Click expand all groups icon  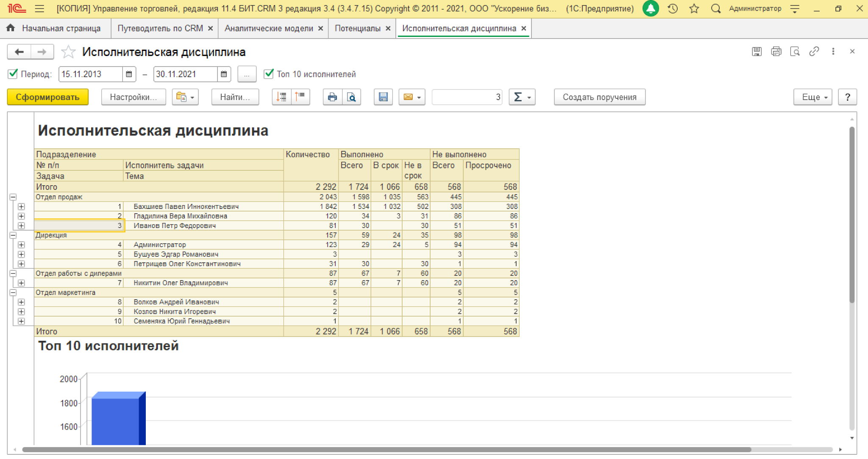pyautogui.click(x=281, y=97)
